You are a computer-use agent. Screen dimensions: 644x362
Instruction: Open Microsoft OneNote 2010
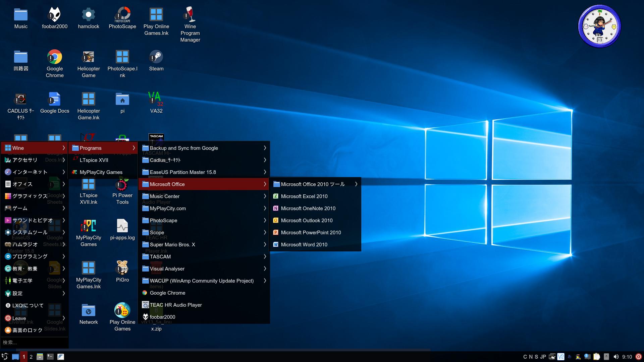pos(308,208)
